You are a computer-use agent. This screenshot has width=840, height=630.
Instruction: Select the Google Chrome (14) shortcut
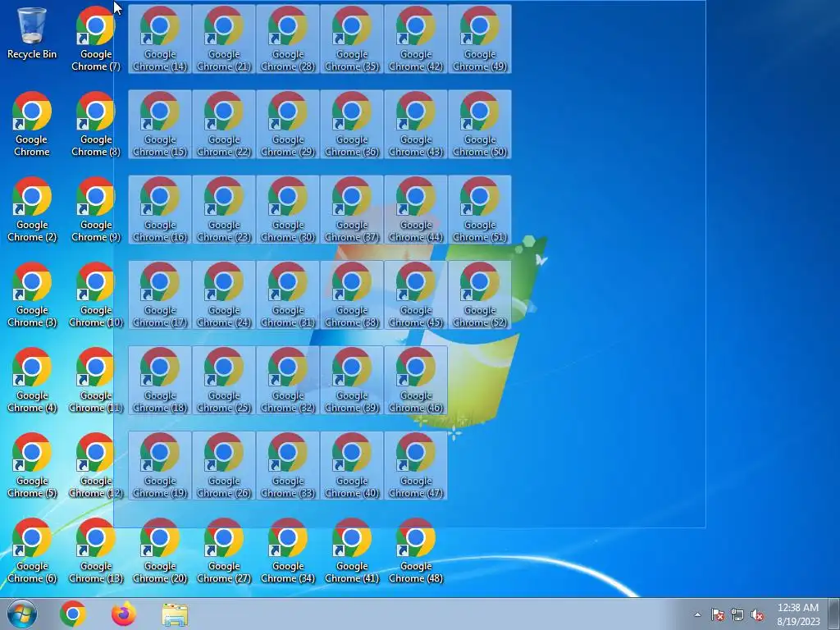click(x=160, y=39)
